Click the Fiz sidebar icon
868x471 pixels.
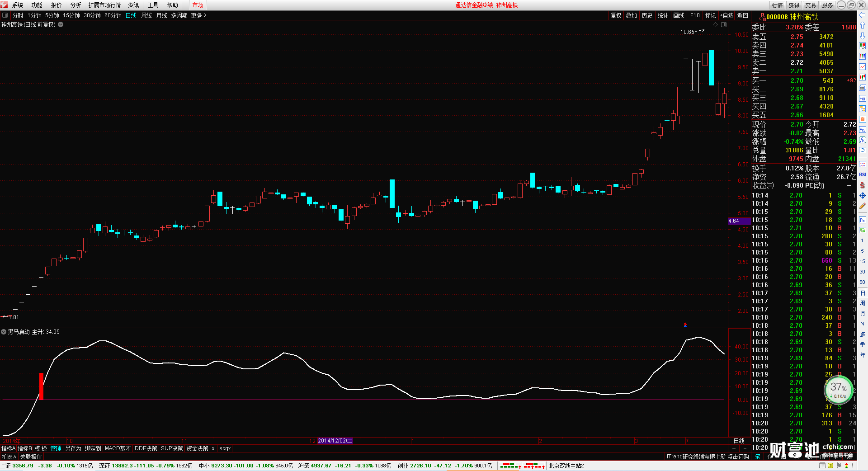(x=863, y=130)
